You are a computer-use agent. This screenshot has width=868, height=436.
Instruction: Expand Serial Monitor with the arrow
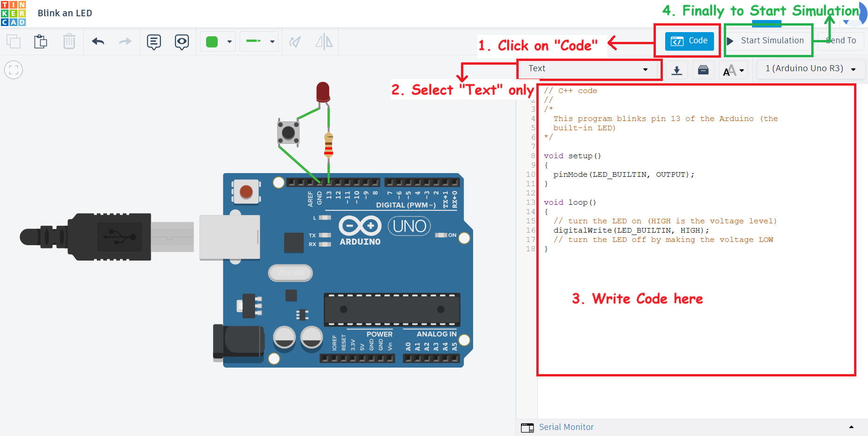coord(851,427)
